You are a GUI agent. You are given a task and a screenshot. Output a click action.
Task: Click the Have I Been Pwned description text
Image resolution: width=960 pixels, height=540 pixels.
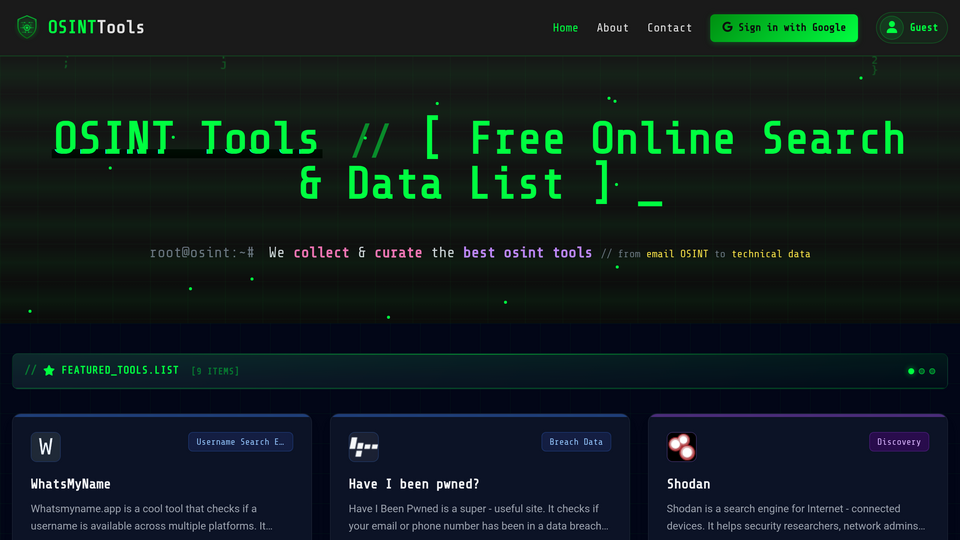click(x=478, y=517)
